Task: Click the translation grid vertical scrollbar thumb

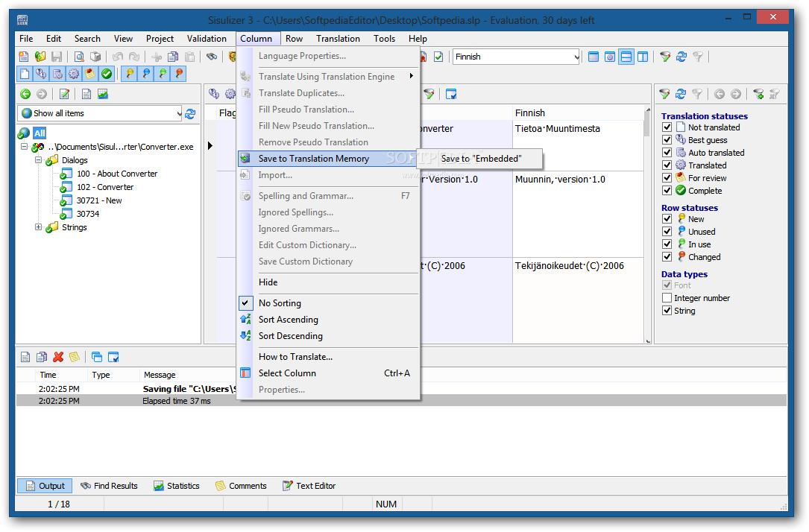Action: tap(647, 124)
